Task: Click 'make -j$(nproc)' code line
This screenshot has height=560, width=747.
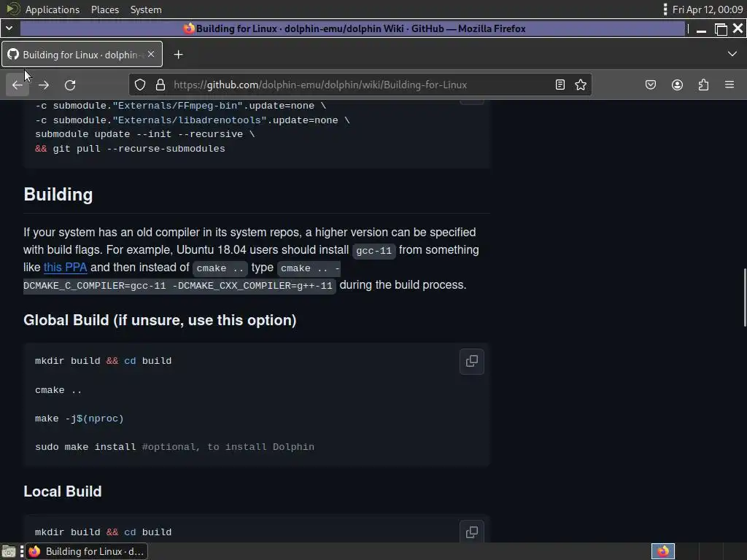Action: [80, 419]
